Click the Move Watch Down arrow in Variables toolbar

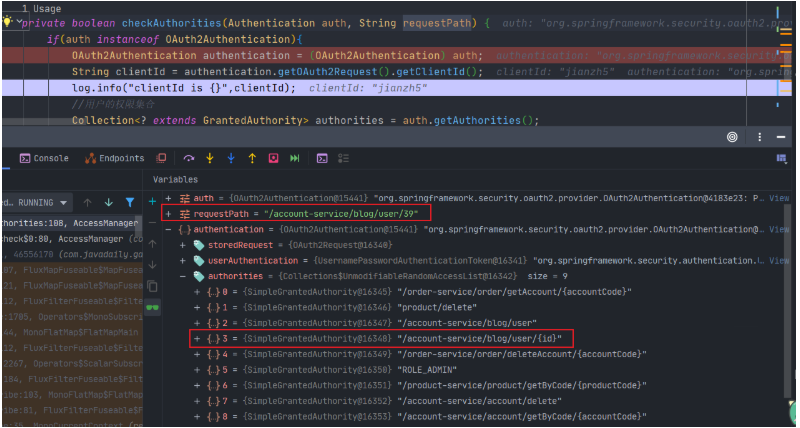click(x=152, y=265)
